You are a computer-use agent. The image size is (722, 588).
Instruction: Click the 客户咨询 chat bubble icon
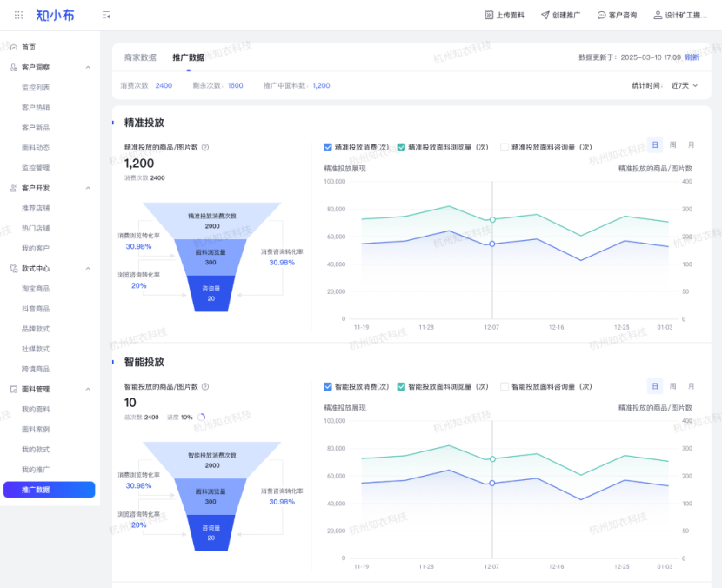point(601,15)
